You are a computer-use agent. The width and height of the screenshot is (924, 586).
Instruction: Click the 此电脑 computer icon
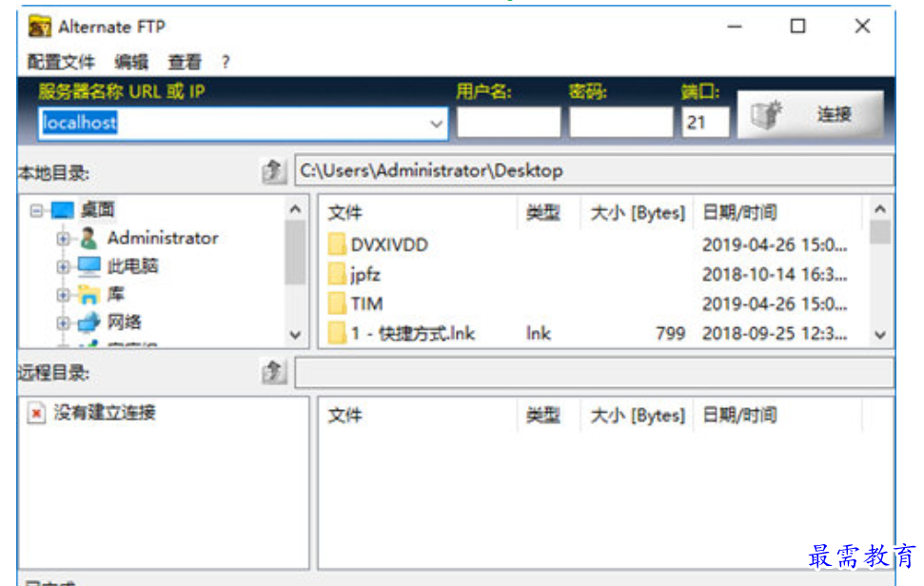[x=89, y=265]
